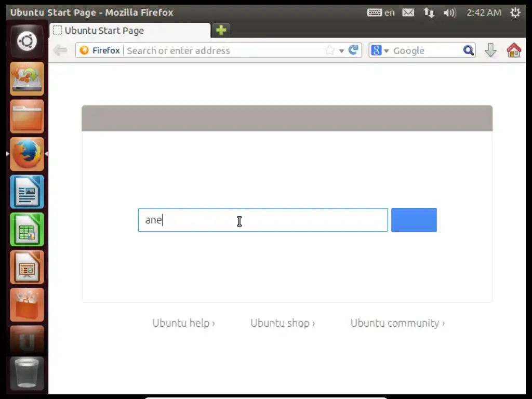Bookmark this page with the star
The image size is (532, 399).
[329, 50]
